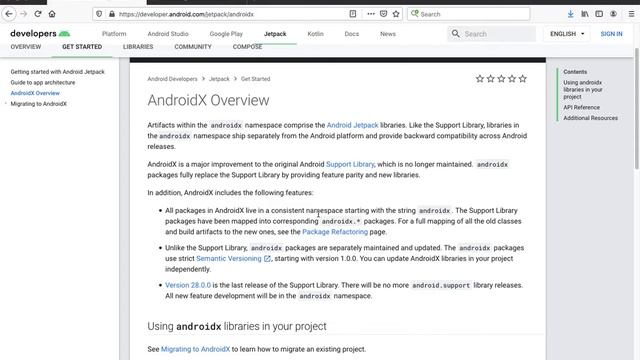Click the developers Android logo
640x360 pixels.
tap(40, 33)
